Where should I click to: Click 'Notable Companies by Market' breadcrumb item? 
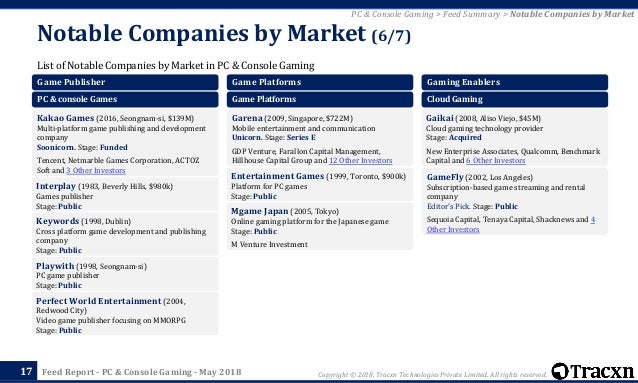tap(572, 14)
